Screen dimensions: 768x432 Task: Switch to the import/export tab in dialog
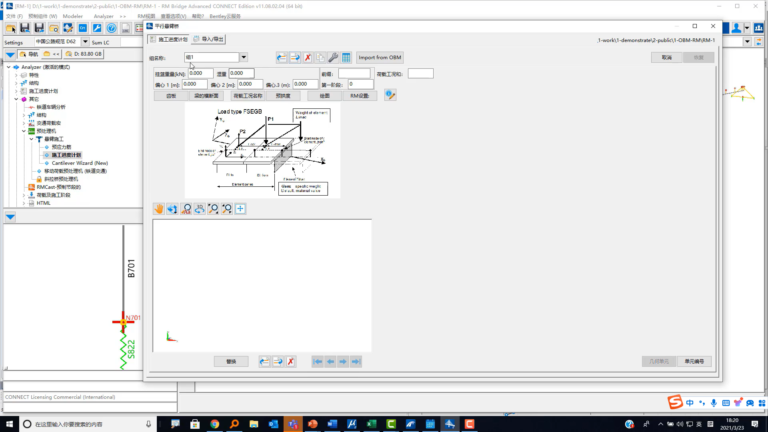[x=209, y=39]
